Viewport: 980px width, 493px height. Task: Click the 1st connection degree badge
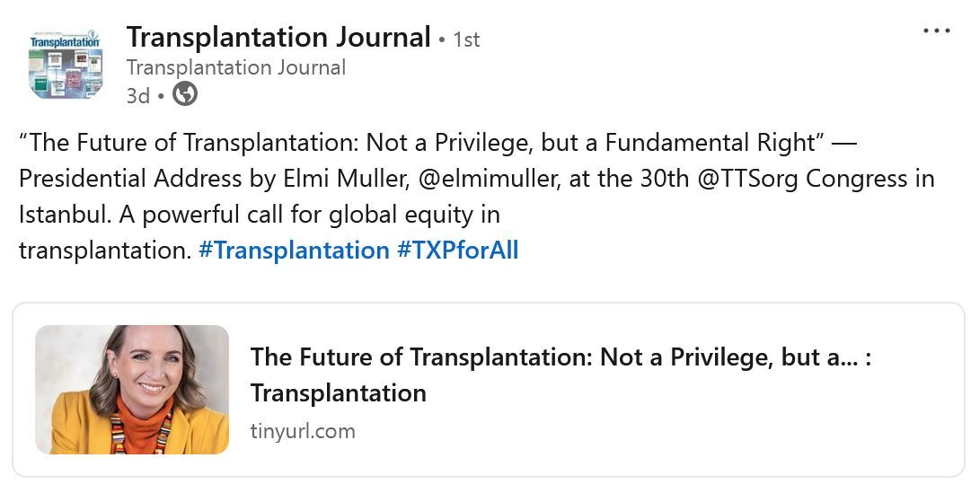click(466, 40)
